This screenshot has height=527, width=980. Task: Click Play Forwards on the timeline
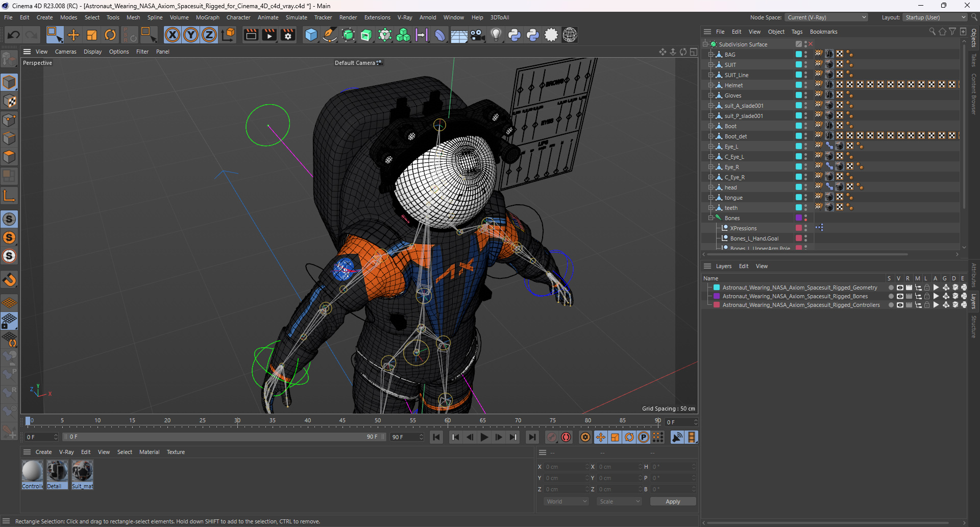(x=484, y=437)
